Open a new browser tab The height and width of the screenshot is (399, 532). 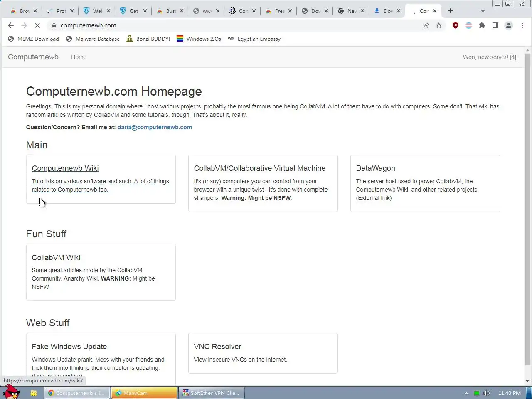[x=451, y=11]
